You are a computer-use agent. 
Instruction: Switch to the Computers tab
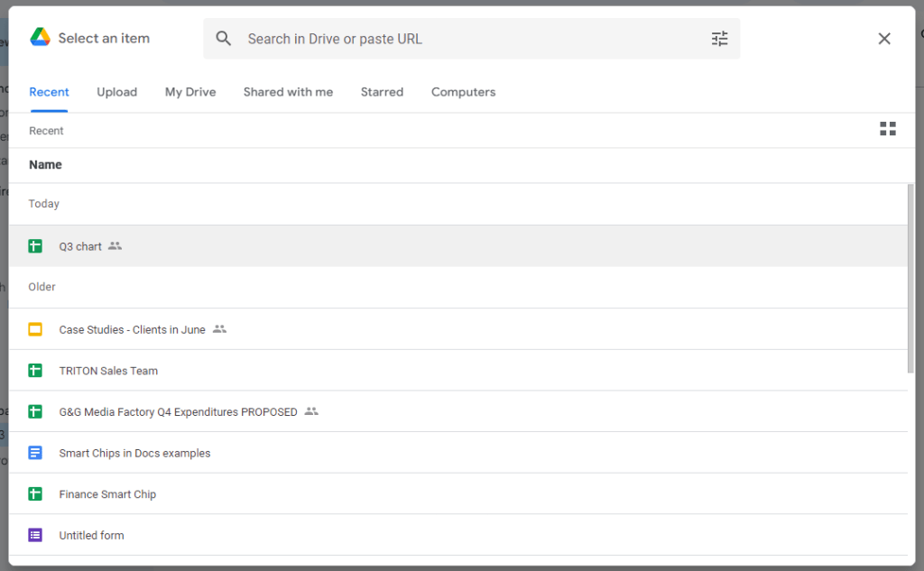pyautogui.click(x=463, y=92)
